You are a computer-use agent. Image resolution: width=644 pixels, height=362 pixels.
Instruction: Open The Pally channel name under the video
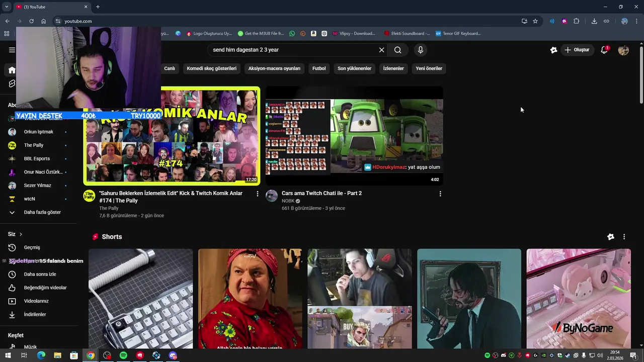coord(109,208)
